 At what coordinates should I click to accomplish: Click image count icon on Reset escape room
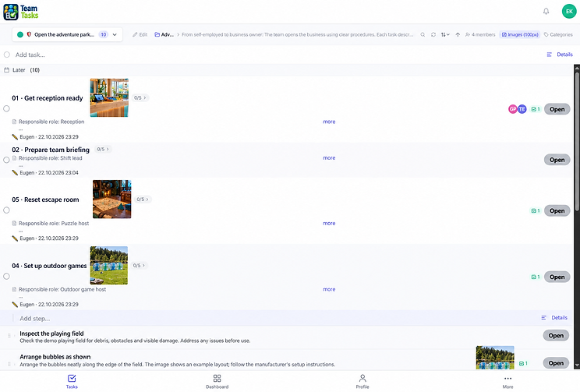click(x=536, y=210)
